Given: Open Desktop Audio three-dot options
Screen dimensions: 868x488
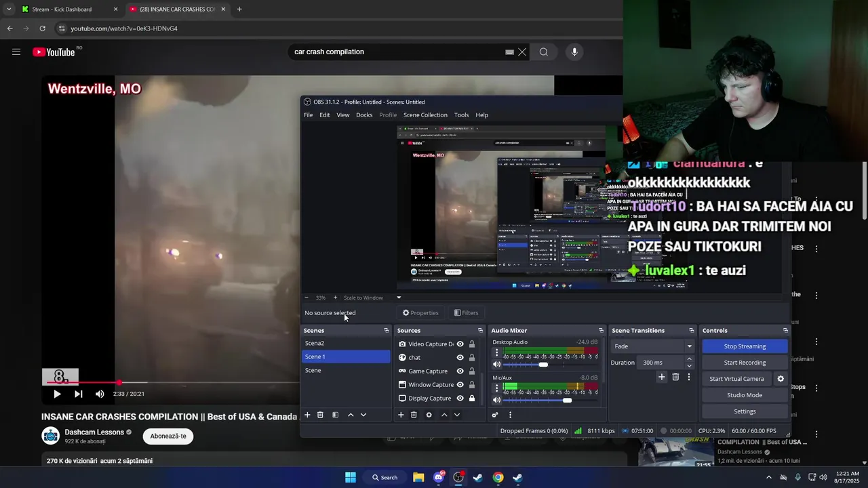Looking at the screenshot, I should (496, 353).
